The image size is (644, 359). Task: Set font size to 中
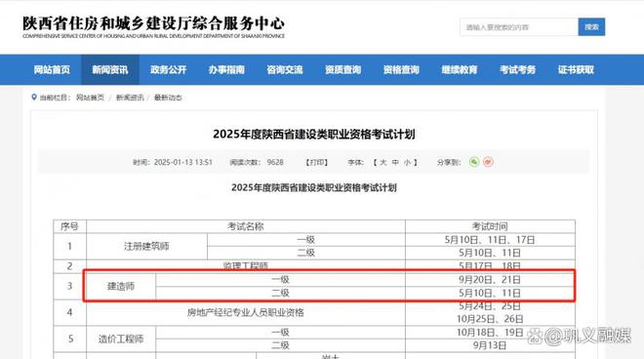(395, 162)
